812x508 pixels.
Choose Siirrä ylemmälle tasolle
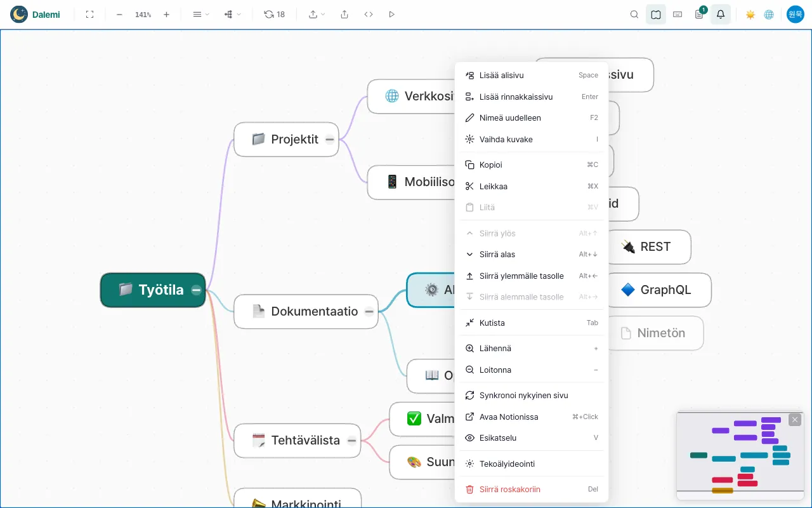tap(532, 276)
